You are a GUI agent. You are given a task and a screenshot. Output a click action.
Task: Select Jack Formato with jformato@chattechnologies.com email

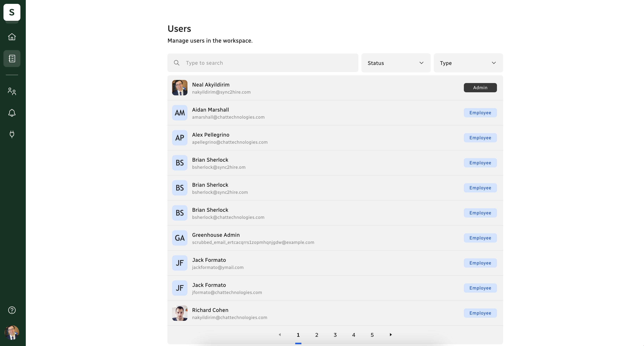coord(335,288)
